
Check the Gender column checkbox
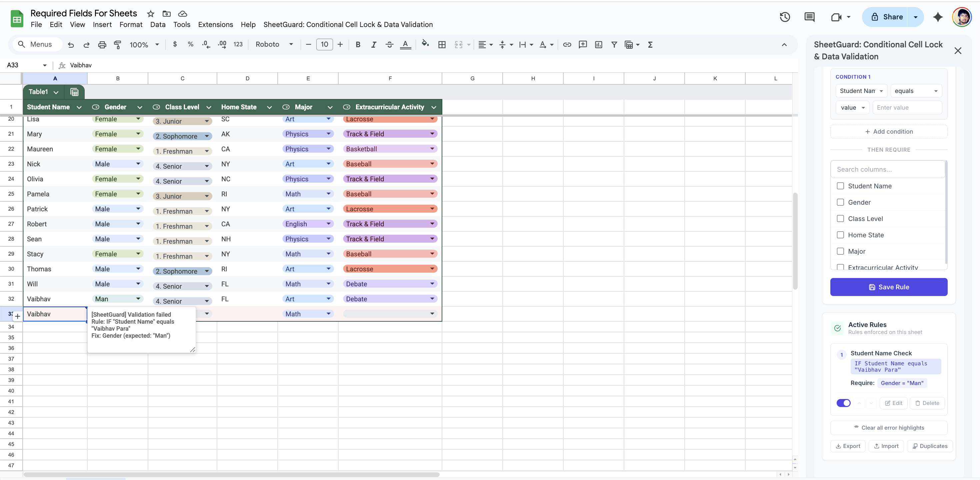point(840,202)
